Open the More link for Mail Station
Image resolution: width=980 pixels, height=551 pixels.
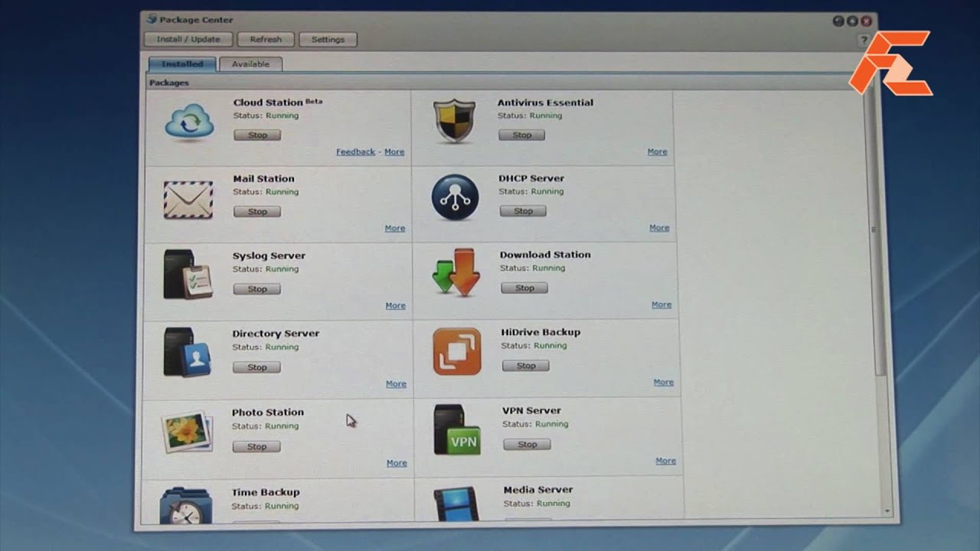click(395, 228)
